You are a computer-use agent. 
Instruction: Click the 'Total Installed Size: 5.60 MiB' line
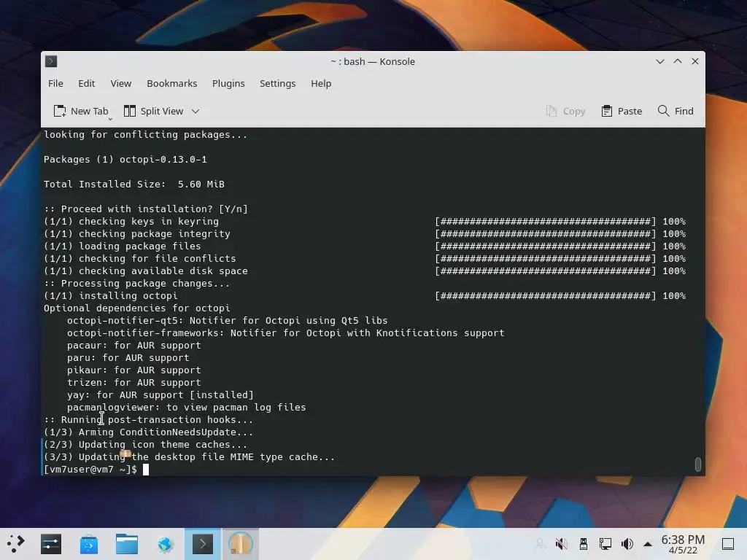click(134, 184)
